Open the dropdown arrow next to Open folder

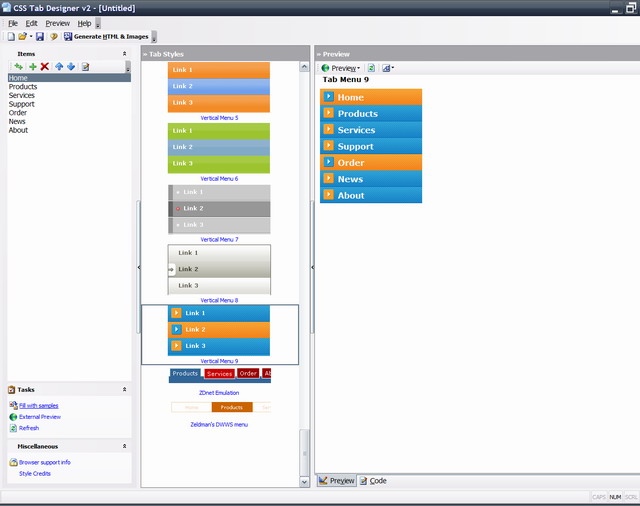[x=31, y=36]
